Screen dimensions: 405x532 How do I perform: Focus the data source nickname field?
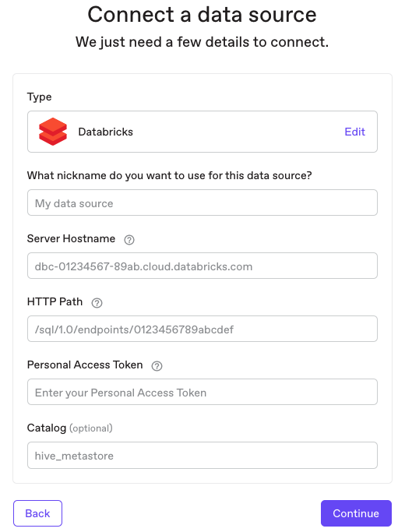(x=202, y=203)
